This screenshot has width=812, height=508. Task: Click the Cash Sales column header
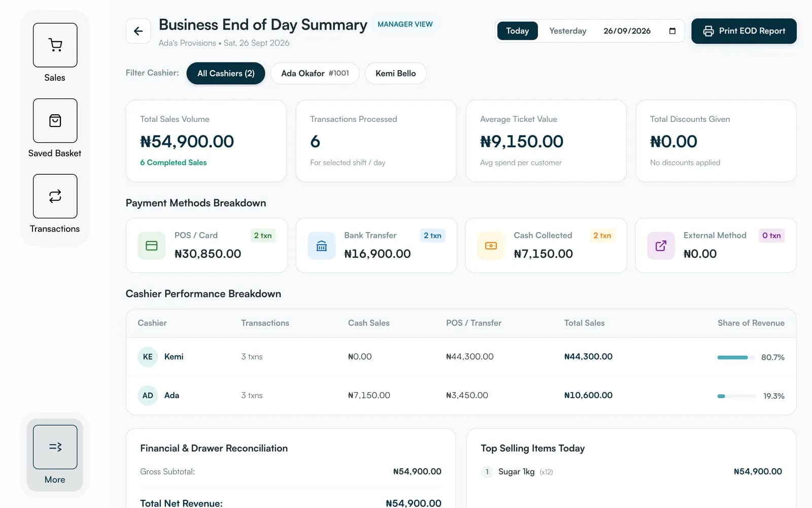click(x=369, y=323)
